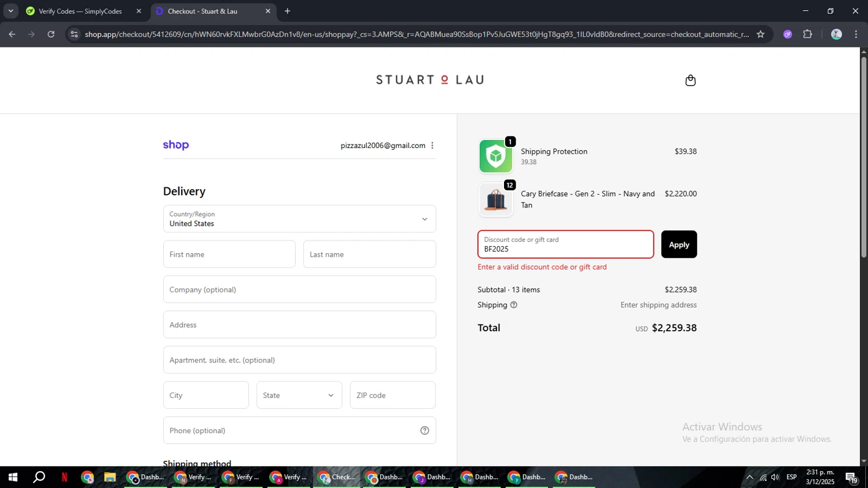Open File Explorer from the taskbar
Image resolution: width=868 pixels, height=488 pixels.
click(110, 477)
